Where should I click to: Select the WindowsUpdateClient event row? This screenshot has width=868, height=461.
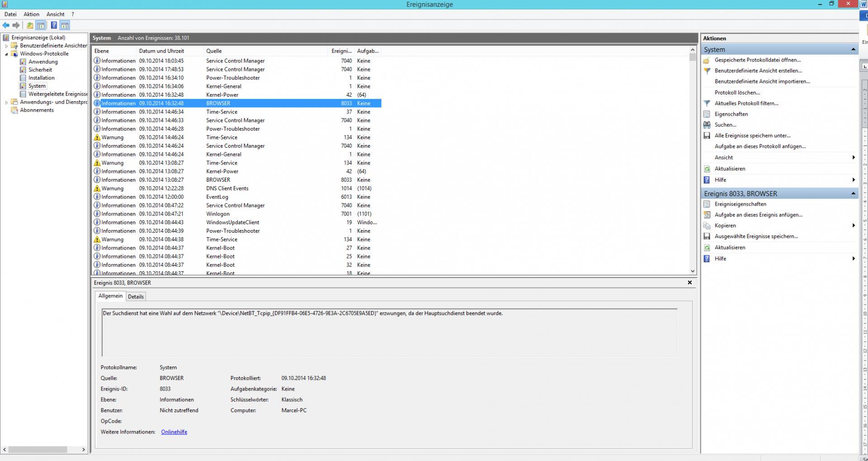coord(237,222)
